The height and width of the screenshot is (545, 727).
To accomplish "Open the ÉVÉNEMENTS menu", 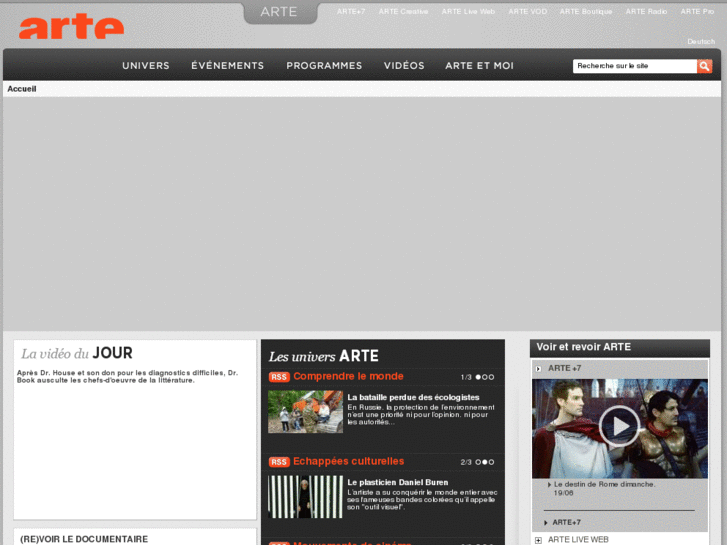I will 227,66.
